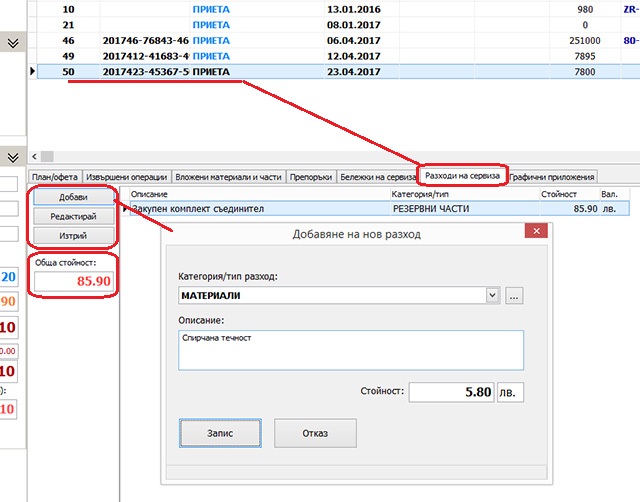Image resolution: width=640 pixels, height=502 pixels.
Task: Open the Категория/тип разход dropdown arrow
Action: (x=491, y=296)
